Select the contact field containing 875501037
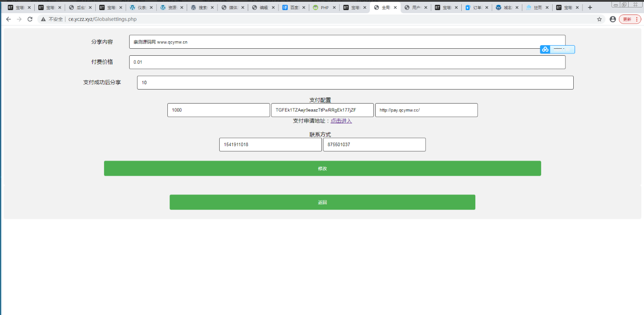This screenshot has width=644, height=315. coord(374,145)
